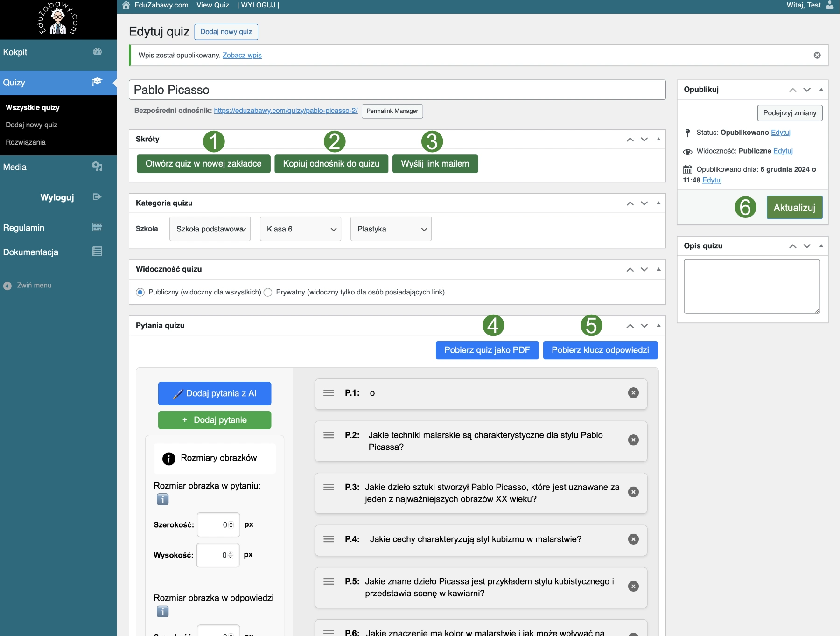
Task: Click drag handle icon of question P.5
Action: [x=329, y=581]
